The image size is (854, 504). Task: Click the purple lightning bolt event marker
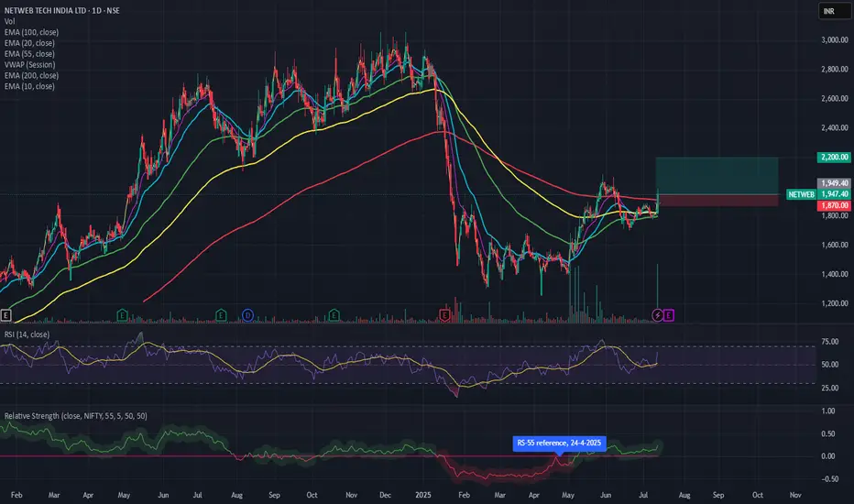tap(657, 315)
